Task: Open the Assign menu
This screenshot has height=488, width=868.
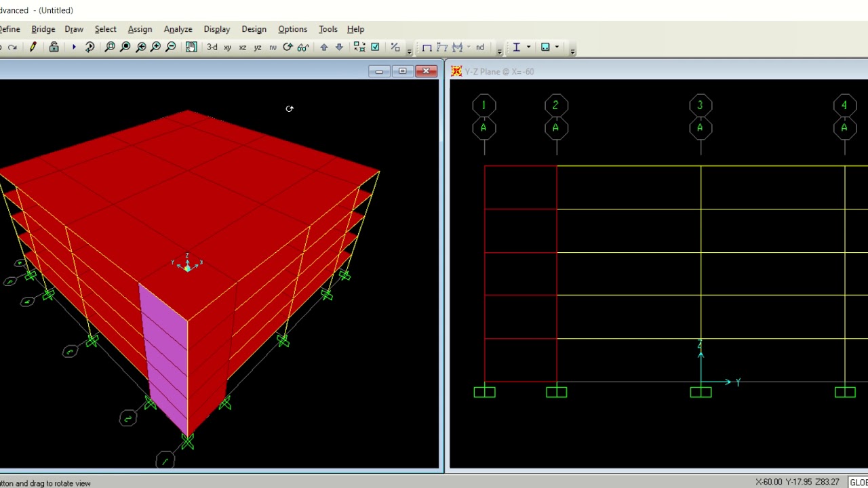Action: click(x=140, y=29)
